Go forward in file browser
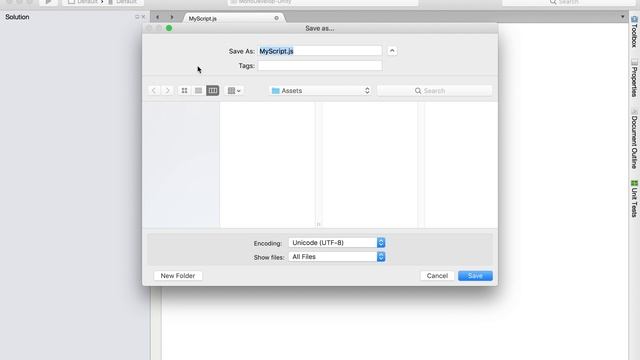 (167, 91)
